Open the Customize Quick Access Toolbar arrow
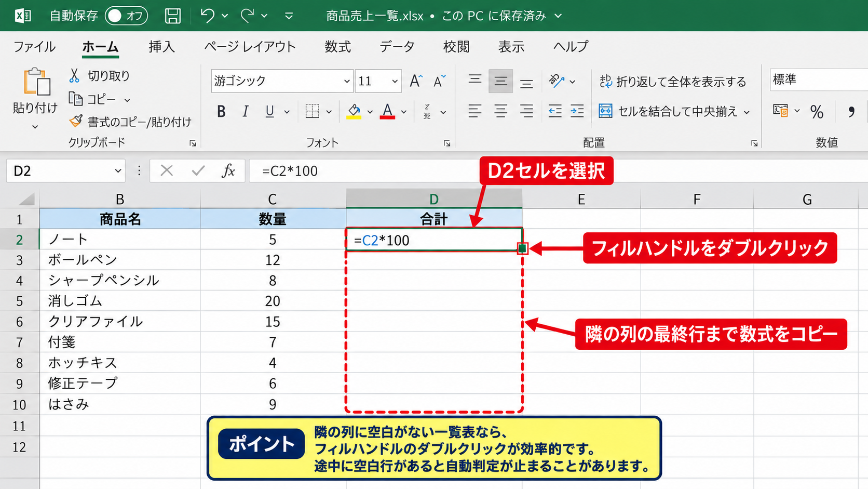Viewport: 868px width, 489px height. click(x=289, y=16)
